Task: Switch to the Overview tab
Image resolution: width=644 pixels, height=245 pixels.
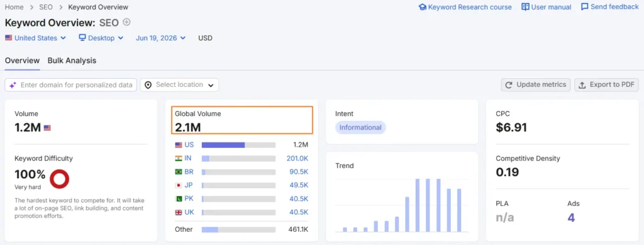Action: pyautogui.click(x=22, y=60)
